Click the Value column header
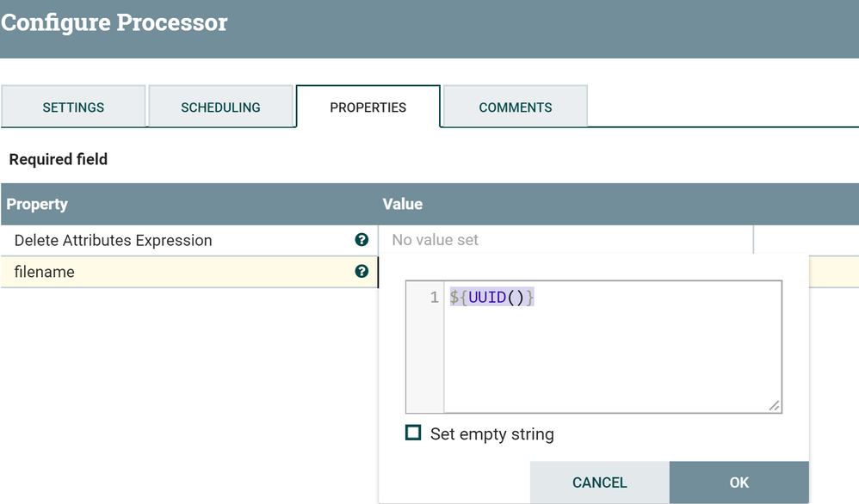859x504 pixels. [403, 204]
